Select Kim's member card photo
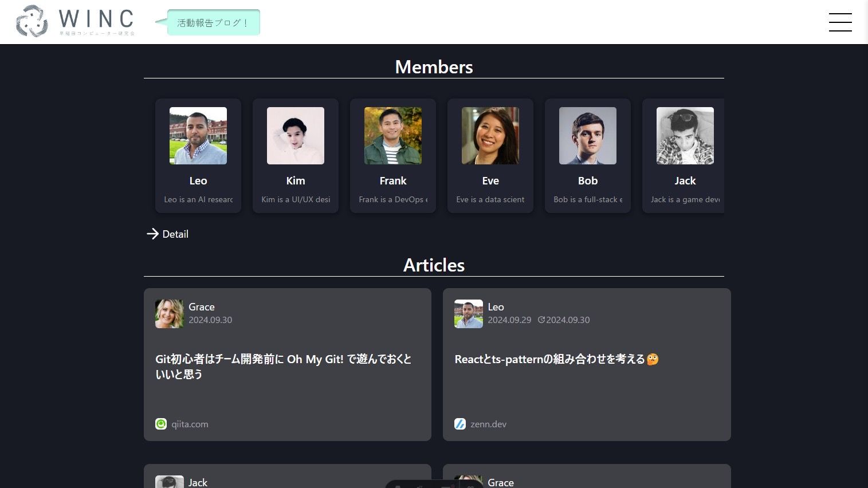This screenshot has height=488, width=868. click(x=296, y=136)
